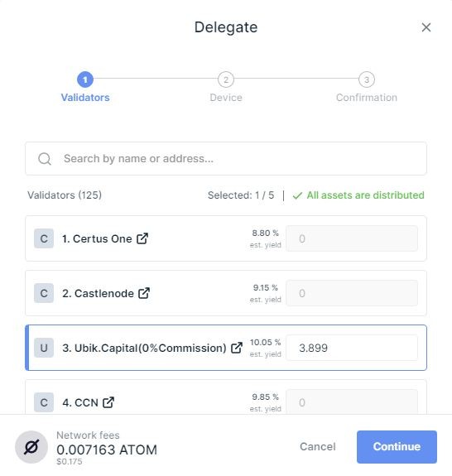Click CCN amount input

352,402
